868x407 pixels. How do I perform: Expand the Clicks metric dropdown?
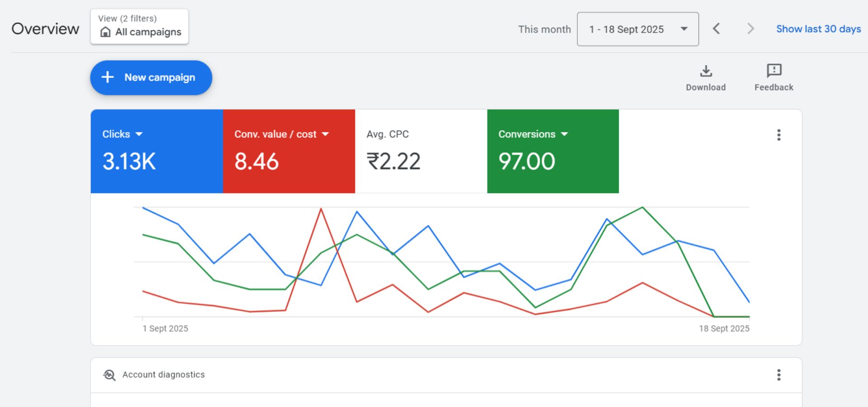click(x=139, y=134)
